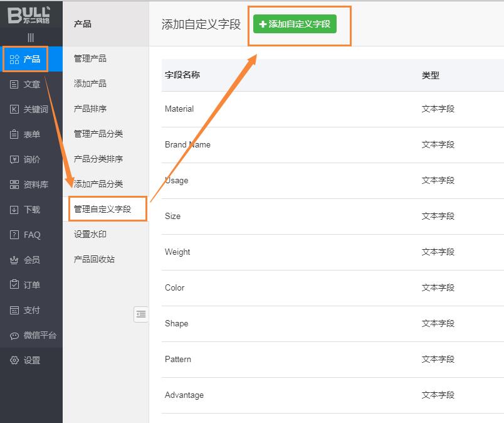Open Inquiries via the ¥ icon
This screenshot has height=423, width=504.
(x=14, y=159)
